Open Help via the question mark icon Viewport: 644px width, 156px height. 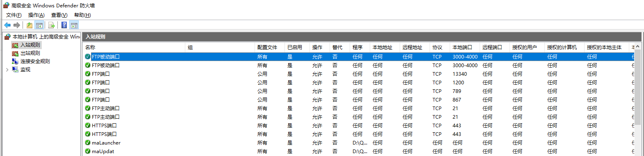point(64,25)
